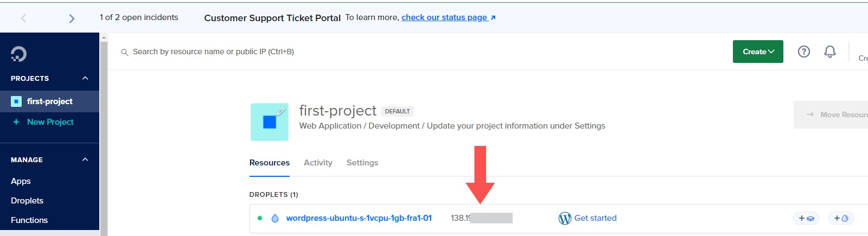
Task: Click the DigitalOcean logo icon
Action: (18, 54)
